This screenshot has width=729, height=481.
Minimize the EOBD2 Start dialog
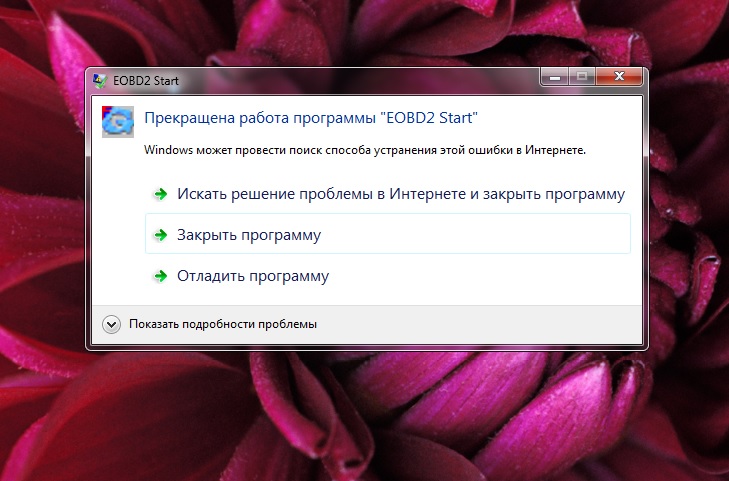(554, 77)
